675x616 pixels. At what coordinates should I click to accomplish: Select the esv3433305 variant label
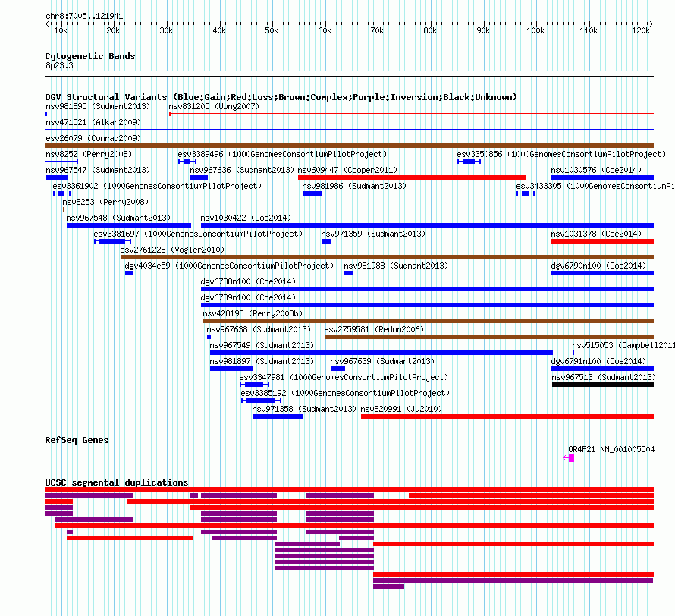tap(595, 186)
